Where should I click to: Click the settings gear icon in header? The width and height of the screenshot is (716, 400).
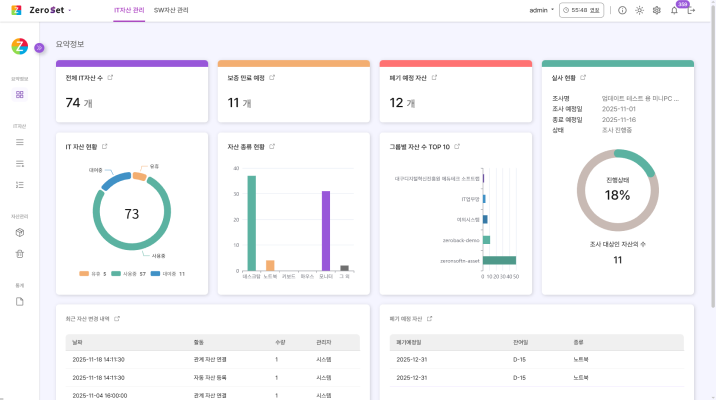tap(656, 10)
